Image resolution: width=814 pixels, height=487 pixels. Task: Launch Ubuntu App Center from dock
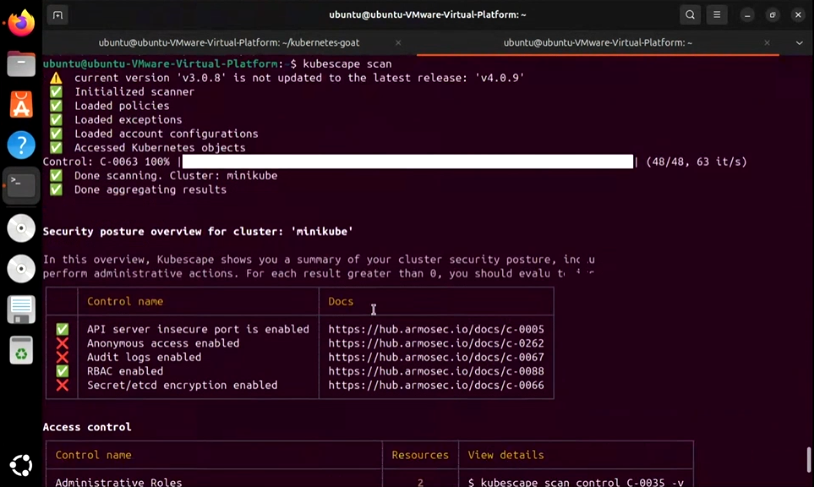[x=21, y=104]
